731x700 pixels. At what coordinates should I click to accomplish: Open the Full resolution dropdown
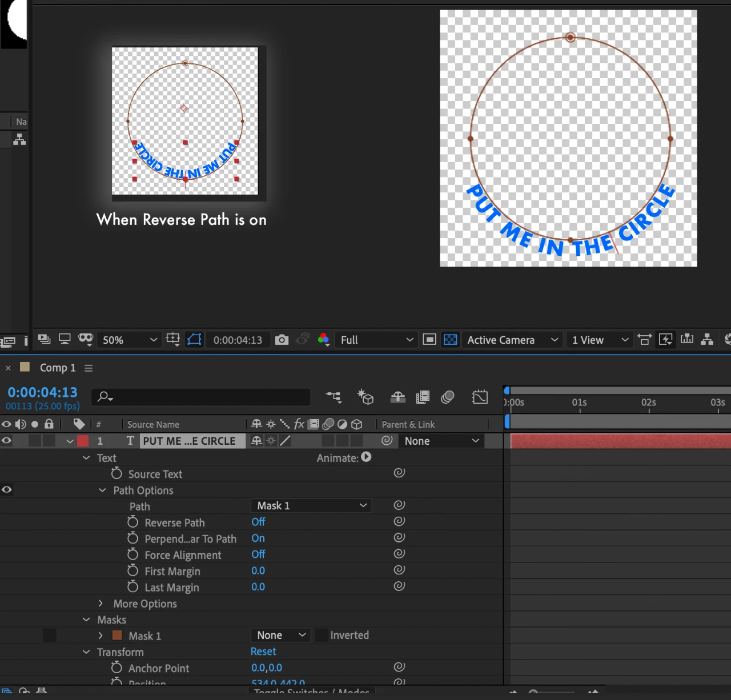coord(376,340)
